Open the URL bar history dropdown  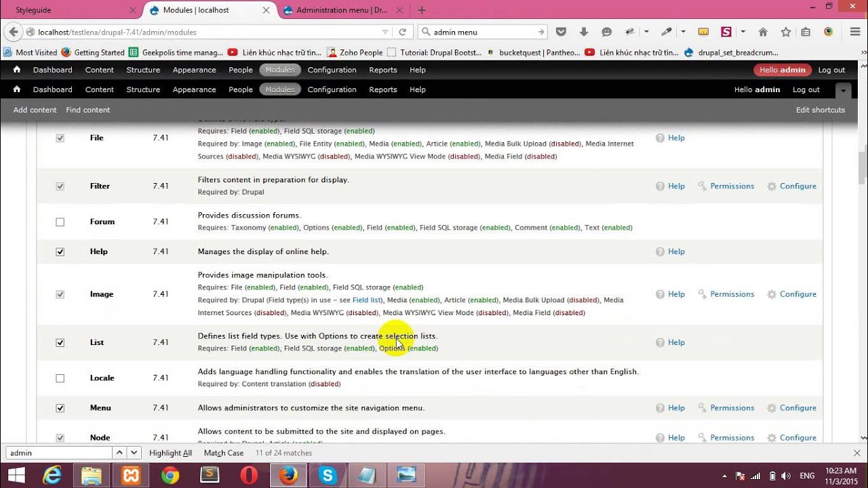pyautogui.click(x=385, y=32)
